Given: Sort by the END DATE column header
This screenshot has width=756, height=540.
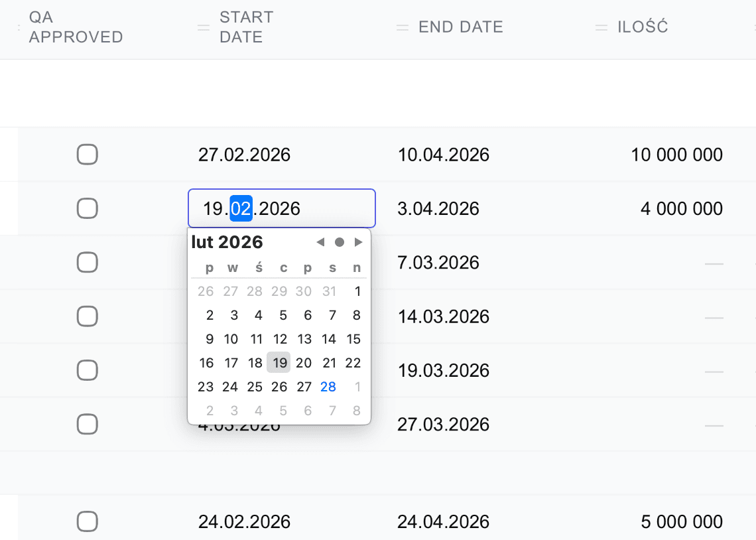Looking at the screenshot, I should pos(461,27).
